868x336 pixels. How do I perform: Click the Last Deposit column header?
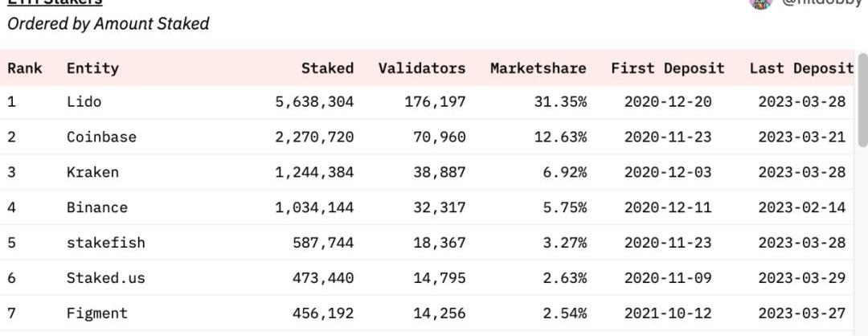[800, 68]
